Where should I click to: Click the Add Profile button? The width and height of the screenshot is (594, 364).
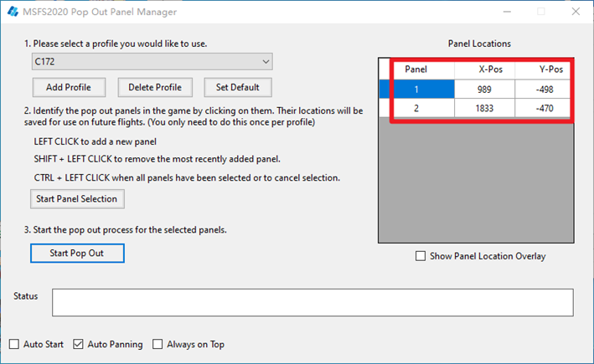point(69,87)
